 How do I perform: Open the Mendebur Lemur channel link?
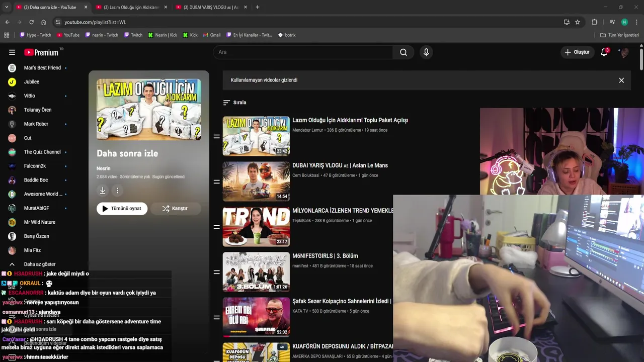307,130
